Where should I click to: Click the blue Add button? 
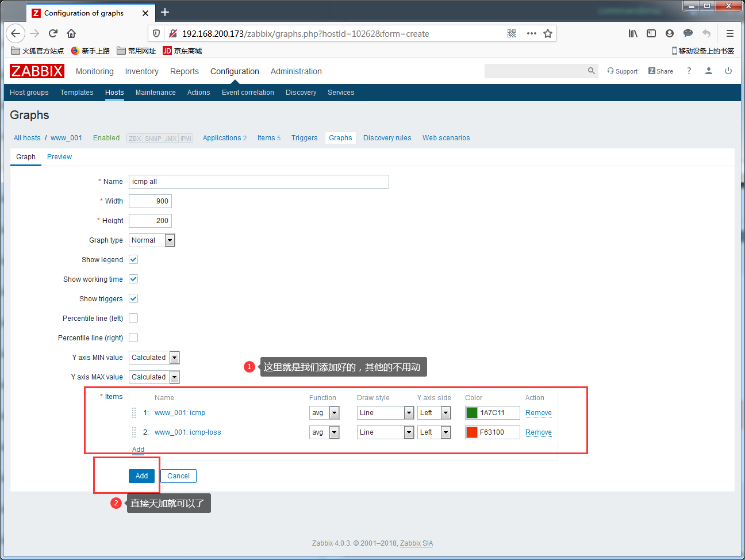141,475
